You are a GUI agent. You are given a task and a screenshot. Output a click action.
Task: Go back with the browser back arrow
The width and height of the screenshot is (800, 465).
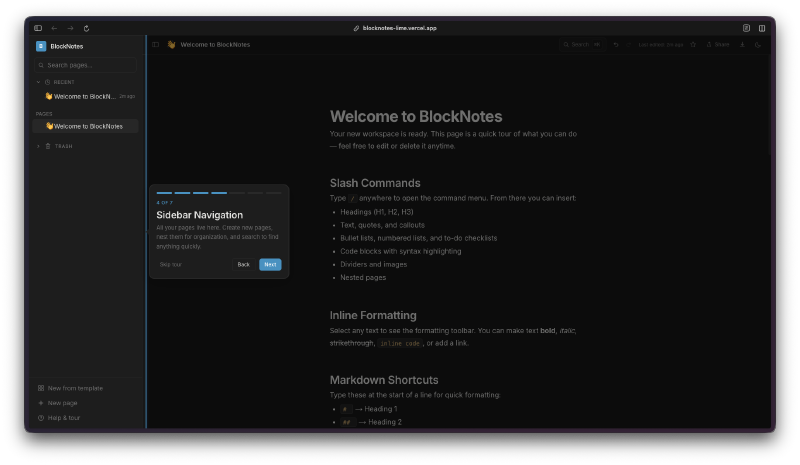click(x=54, y=28)
